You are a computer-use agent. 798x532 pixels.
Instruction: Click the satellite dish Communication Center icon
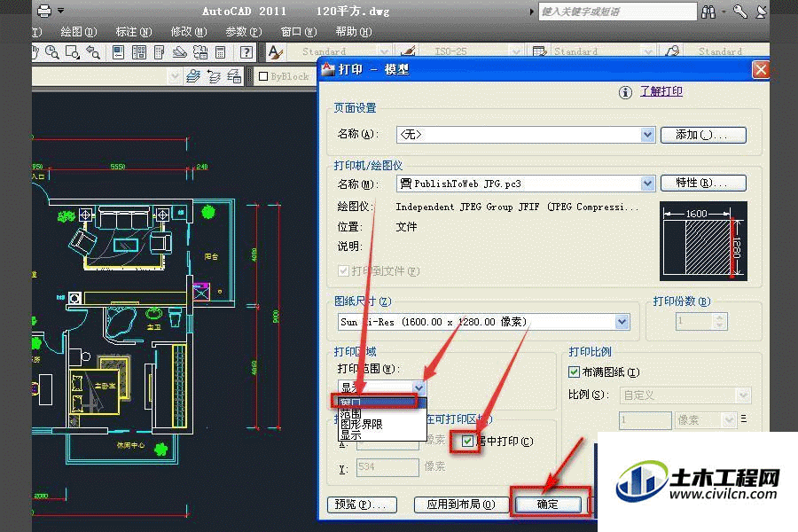tap(762, 12)
